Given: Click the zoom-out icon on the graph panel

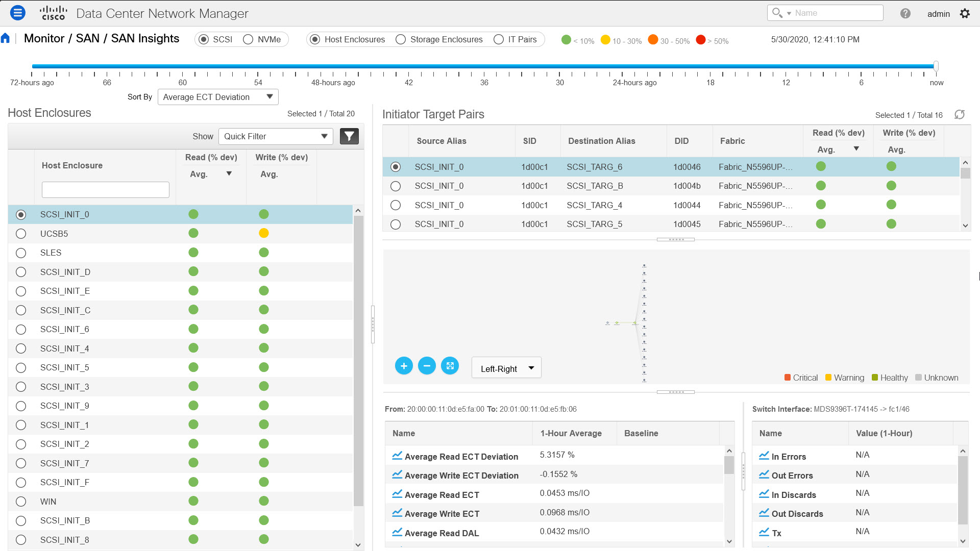Looking at the screenshot, I should (427, 366).
